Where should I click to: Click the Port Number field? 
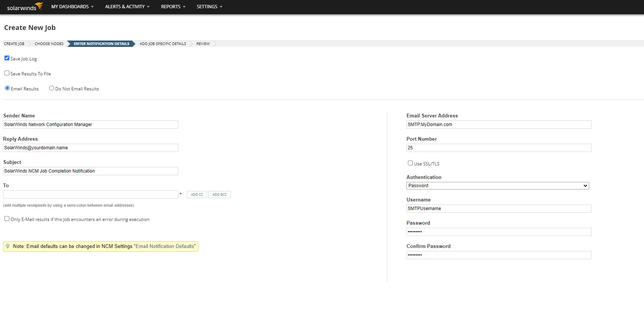(x=499, y=148)
